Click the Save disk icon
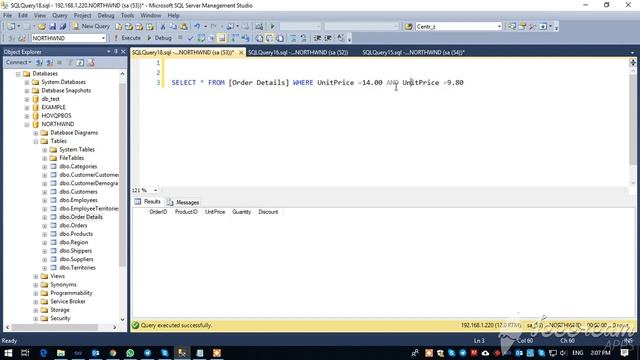 pyautogui.click(x=53, y=27)
